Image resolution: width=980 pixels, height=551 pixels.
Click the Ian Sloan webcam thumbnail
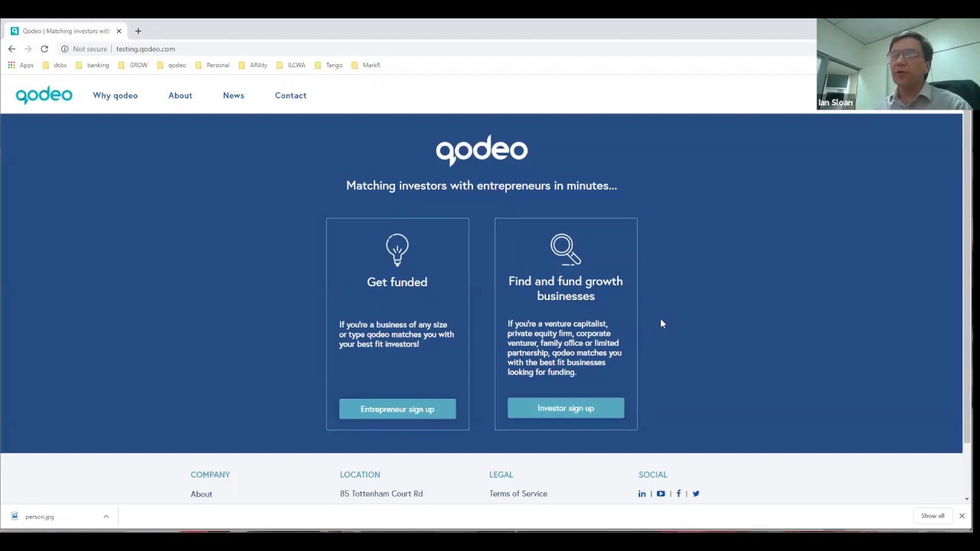pos(898,64)
